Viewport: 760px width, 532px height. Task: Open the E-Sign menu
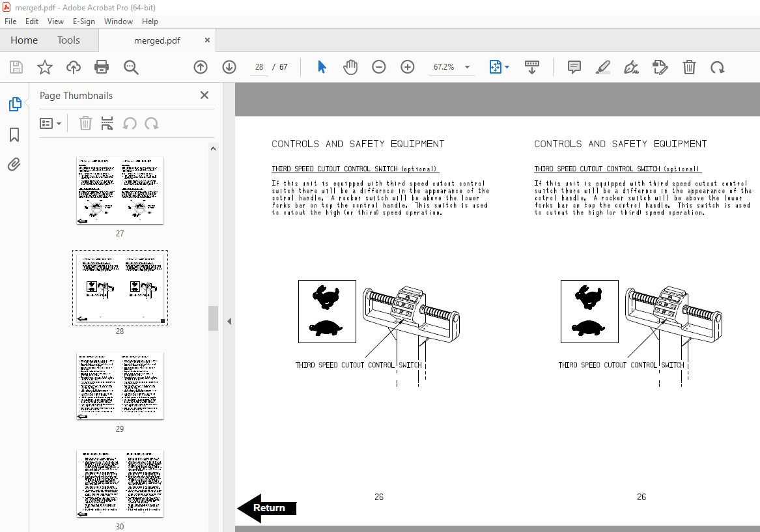point(84,21)
